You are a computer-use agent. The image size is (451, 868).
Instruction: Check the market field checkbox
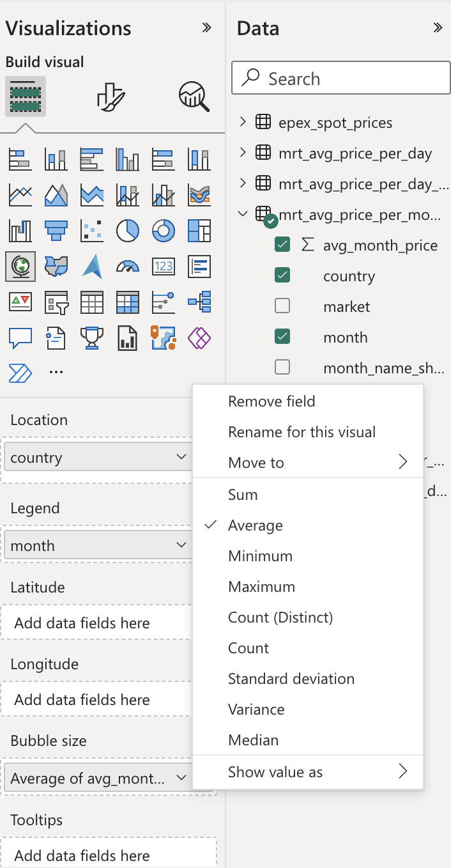click(282, 306)
